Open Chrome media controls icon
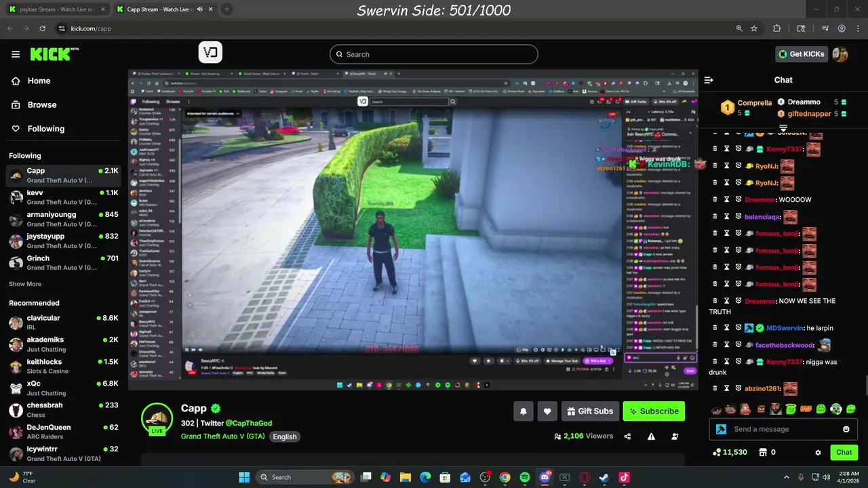Image resolution: width=868 pixels, height=488 pixels. [825, 28]
